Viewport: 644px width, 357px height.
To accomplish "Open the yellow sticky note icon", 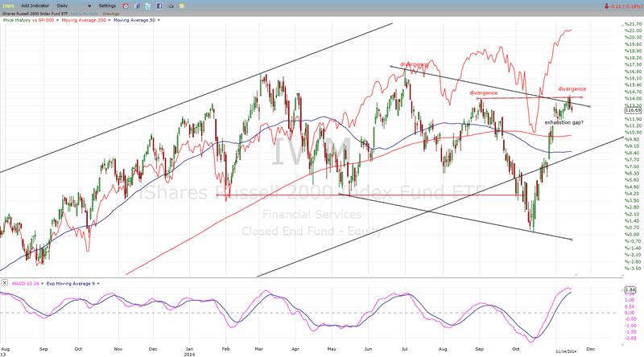I will click(x=182, y=6).
